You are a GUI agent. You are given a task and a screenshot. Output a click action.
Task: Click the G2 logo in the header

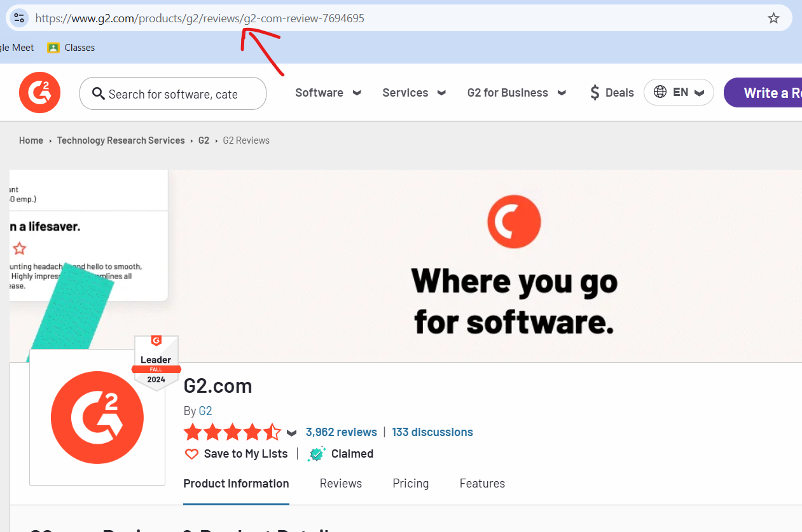click(x=39, y=93)
